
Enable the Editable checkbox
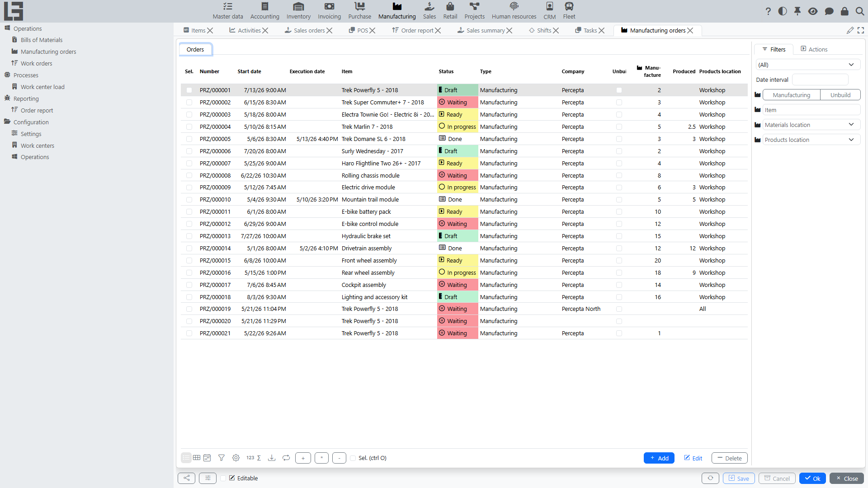223,479
